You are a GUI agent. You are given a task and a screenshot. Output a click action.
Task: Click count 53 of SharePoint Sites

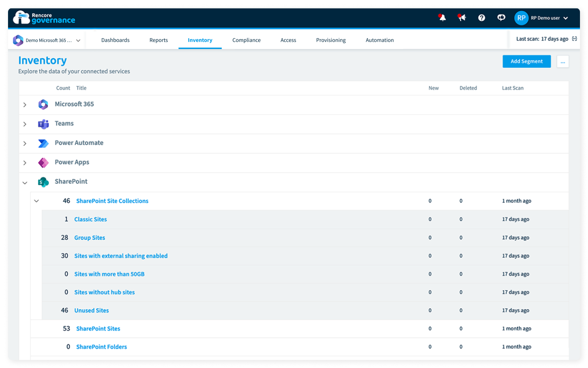66,329
